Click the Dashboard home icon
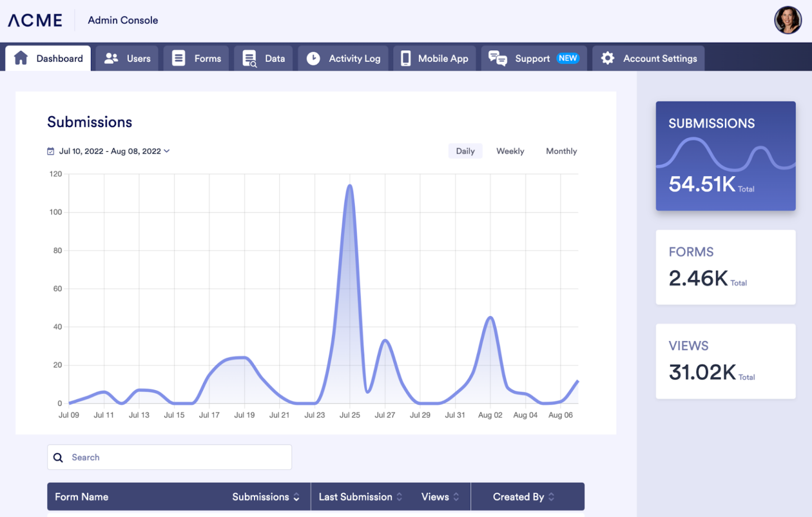This screenshot has width=812, height=517. [21, 58]
